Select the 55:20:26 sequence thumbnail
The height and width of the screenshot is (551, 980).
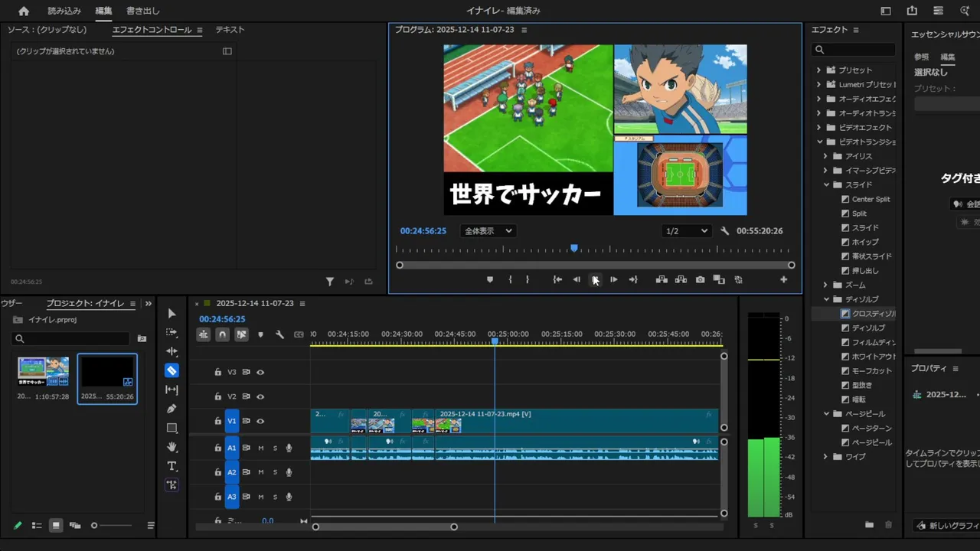(107, 373)
